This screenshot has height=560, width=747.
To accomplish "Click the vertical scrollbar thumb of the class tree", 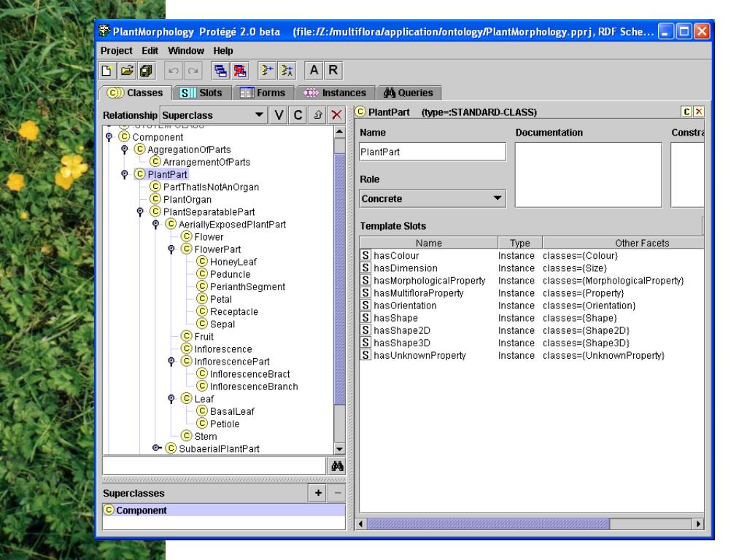I will pyautogui.click(x=340, y=279).
